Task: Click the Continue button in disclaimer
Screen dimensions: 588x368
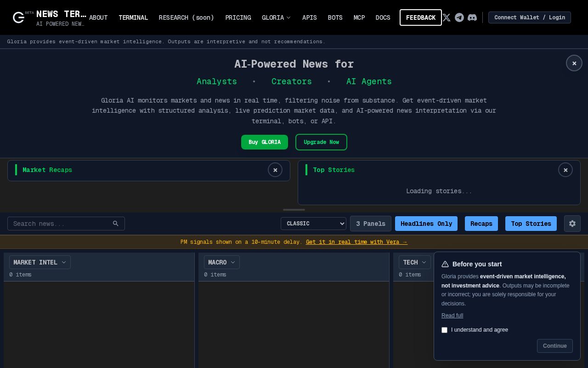Action: (555, 346)
